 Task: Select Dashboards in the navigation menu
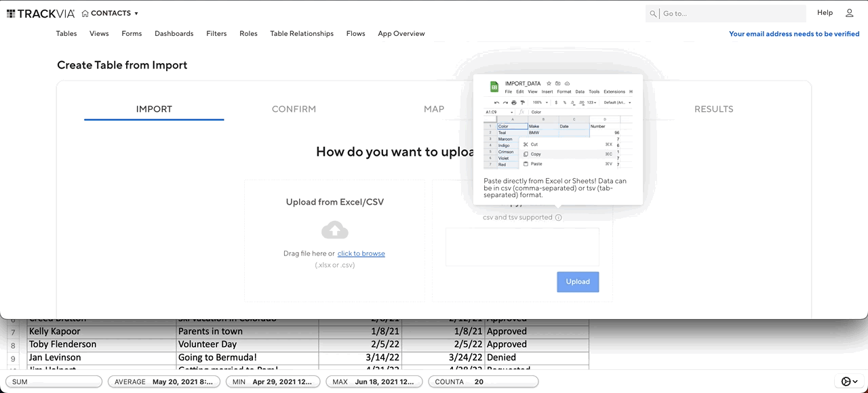(x=174, y=33)
